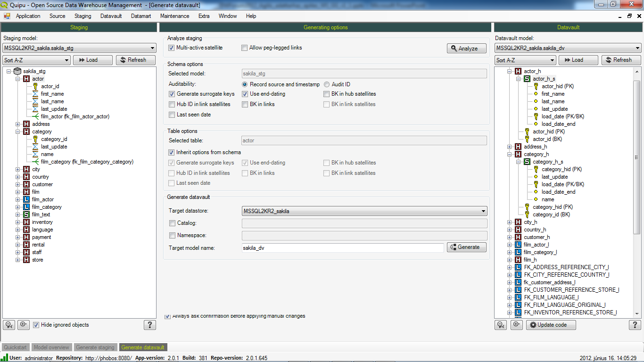Click the database icon for sakila_stg

coord(17,71)
